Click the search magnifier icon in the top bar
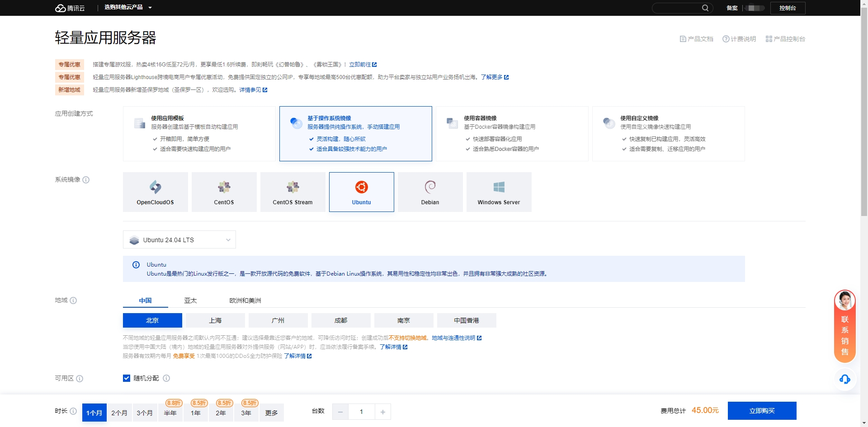This screenshot has height=427, width=868. pyautogui.click(x=705, y=8)
